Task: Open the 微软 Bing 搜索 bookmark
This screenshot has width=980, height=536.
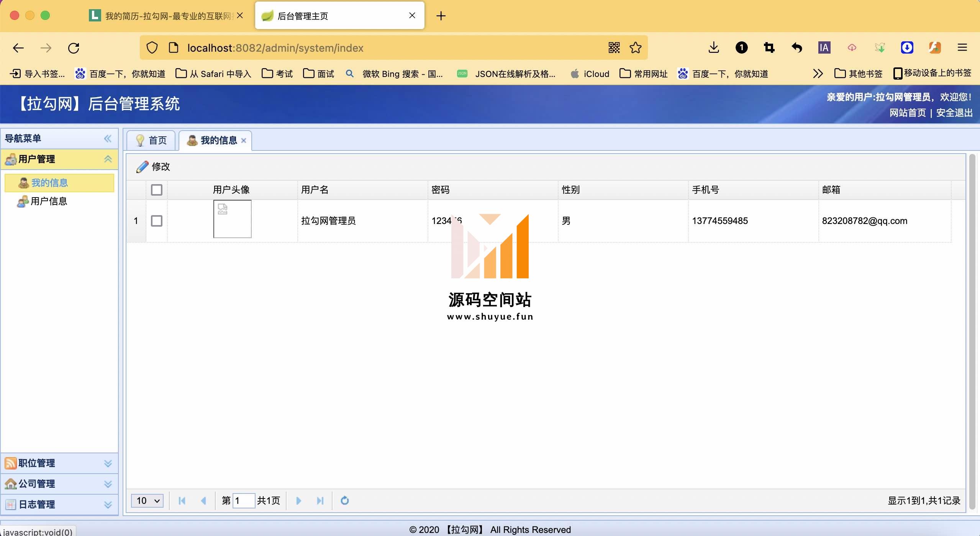Action: pos(394,74)
